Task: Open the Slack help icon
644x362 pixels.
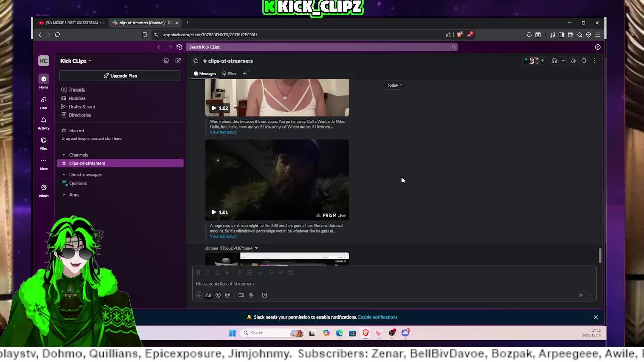Action: point(598,47)
